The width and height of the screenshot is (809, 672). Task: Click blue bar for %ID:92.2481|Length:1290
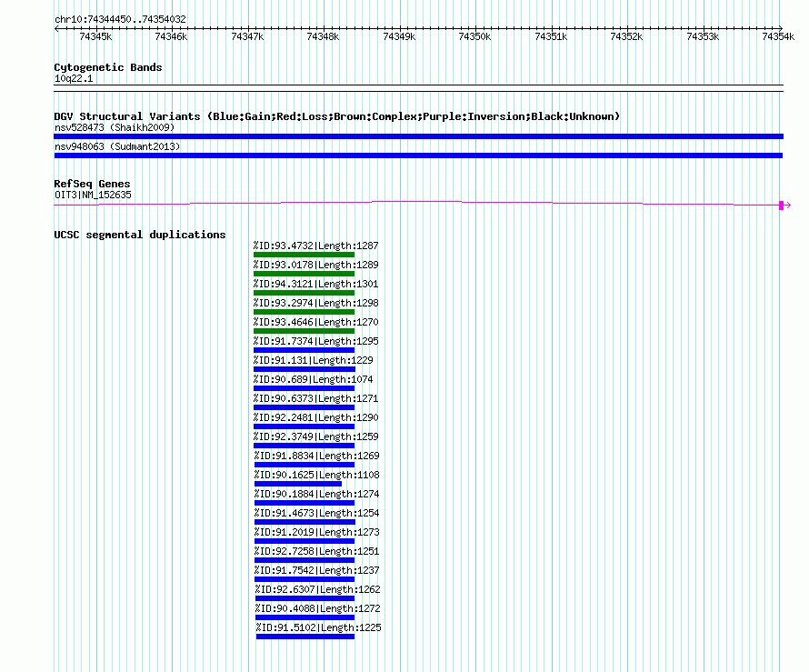pos(304,426)
